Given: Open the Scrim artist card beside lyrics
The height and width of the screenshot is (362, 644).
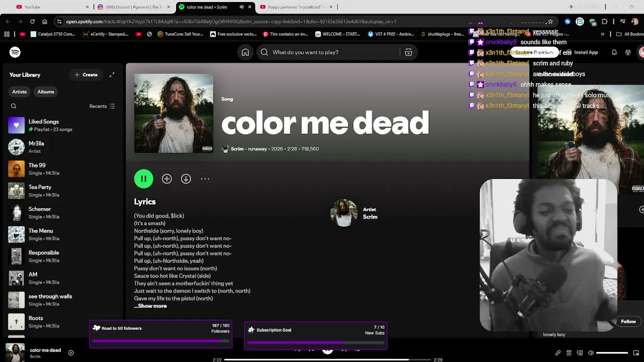Looking at the screenshot, I should pyautogui.click(x=354, y=213).
